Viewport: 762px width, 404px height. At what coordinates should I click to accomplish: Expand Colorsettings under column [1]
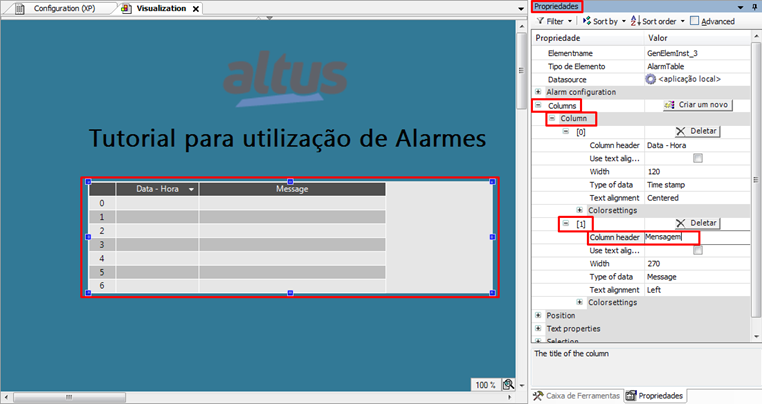coord(579,302)
